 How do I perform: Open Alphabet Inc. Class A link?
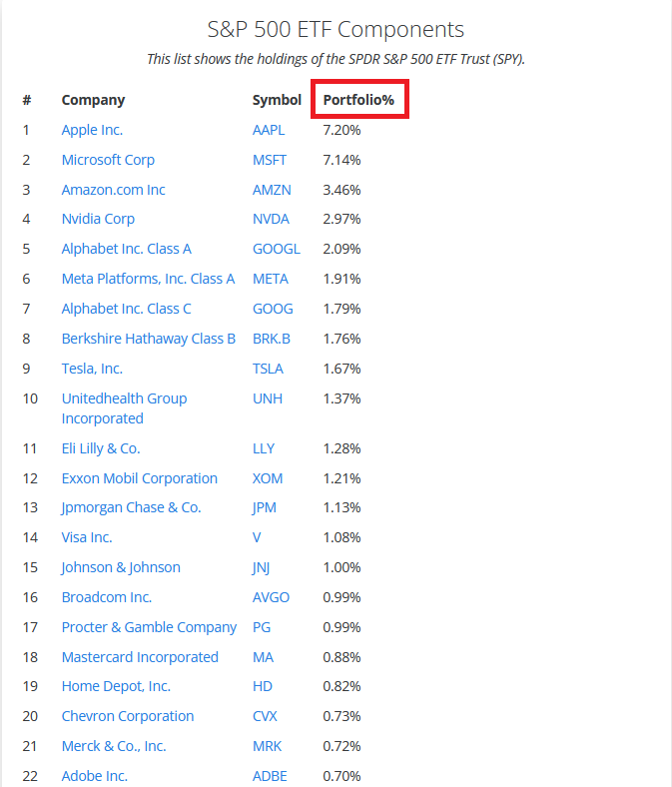point(127,249)
